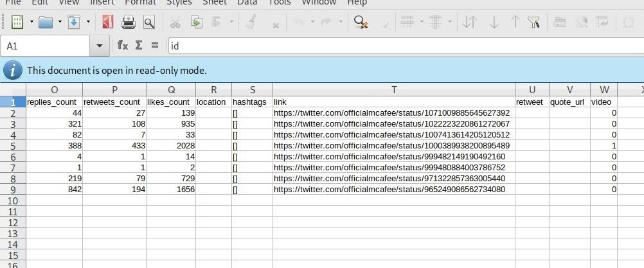The image size is (644, 268).
Task: Click the Name Box showing A1
Action: 45,46
